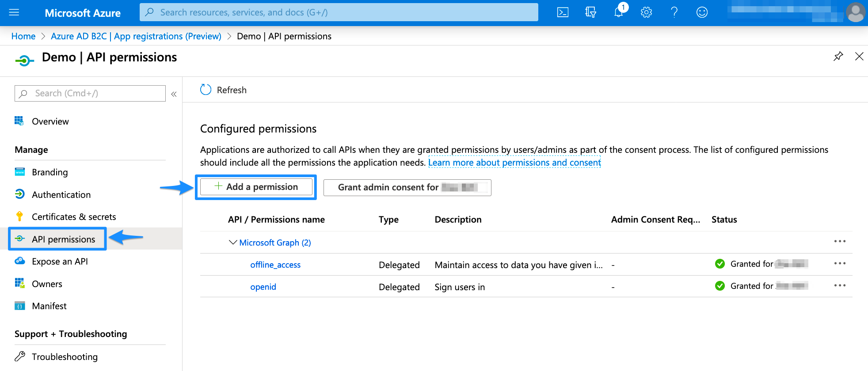Viewport: 868px width, 371px height.
Task: Open the Azure portal hamburger menu
Action: coord(14,12)
